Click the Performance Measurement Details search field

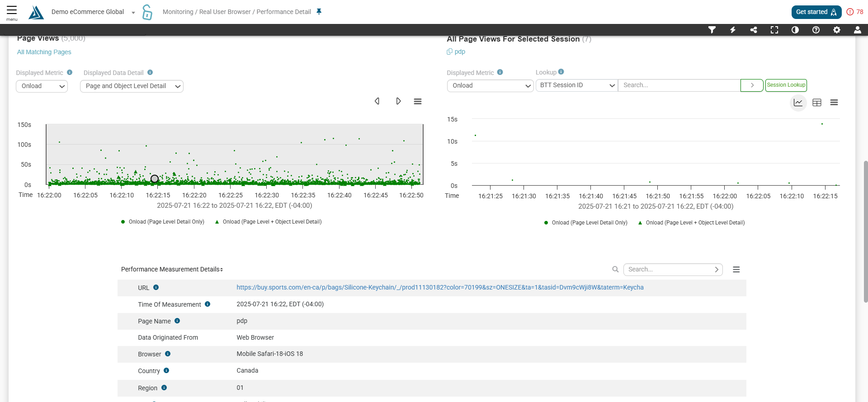tap(668, 270)
